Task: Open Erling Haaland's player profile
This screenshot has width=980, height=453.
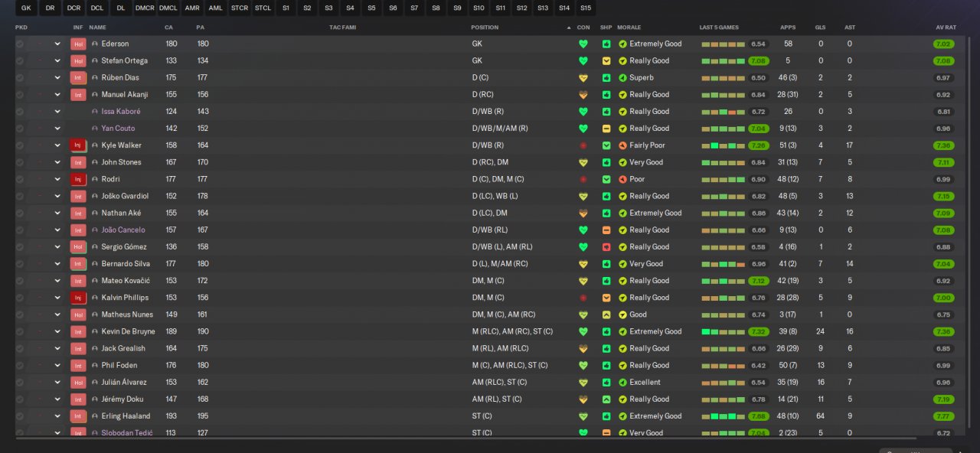Action: pyautogui.click(x=126, y=416)
